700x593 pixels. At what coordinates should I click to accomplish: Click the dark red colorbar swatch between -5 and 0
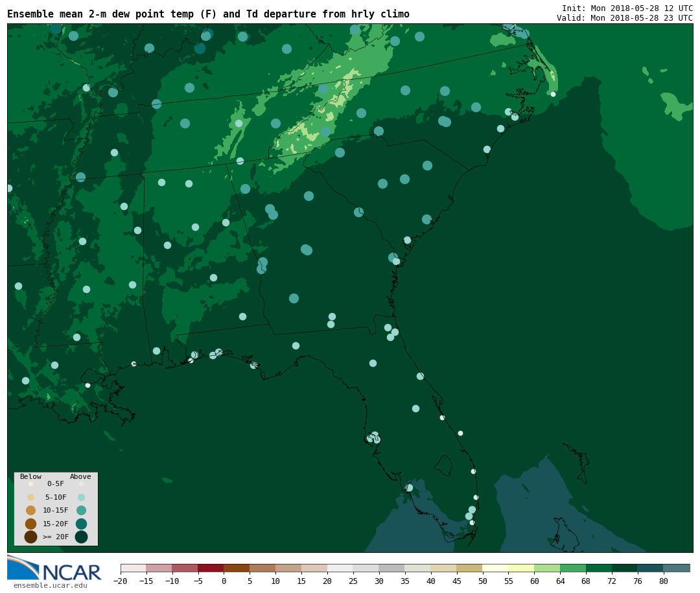[x=211, y=568]
